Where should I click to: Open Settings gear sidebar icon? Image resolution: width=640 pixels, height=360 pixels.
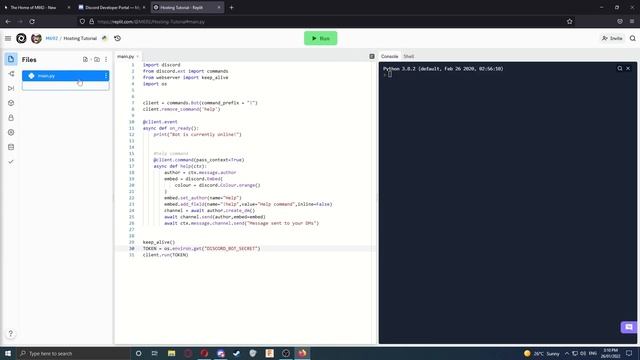point(11,132)
